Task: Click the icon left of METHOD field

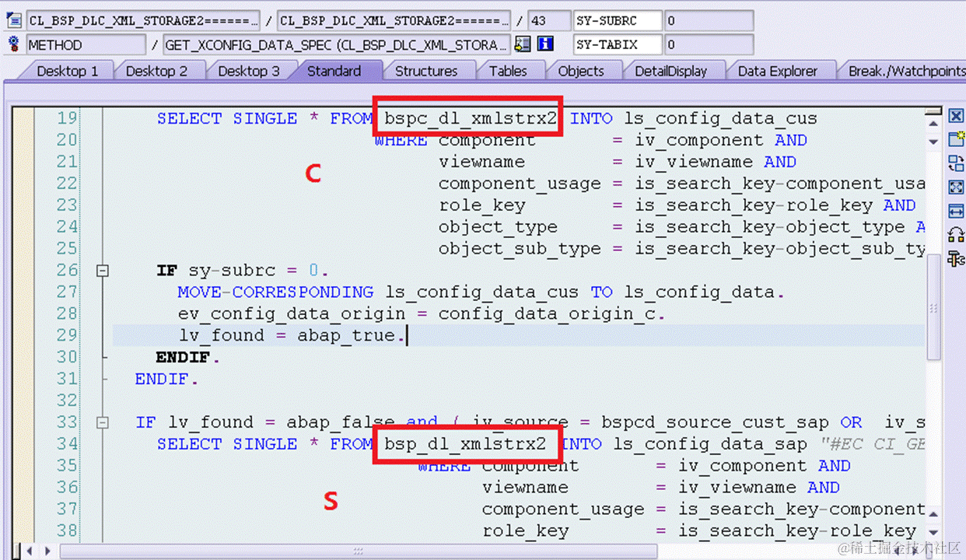Action: (x=13, y=44)
